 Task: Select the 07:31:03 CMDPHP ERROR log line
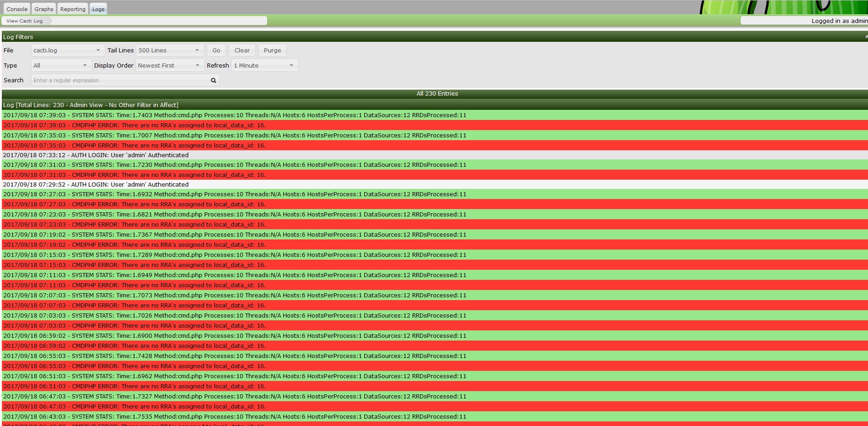pyautogui.click(x=435, y=175)
